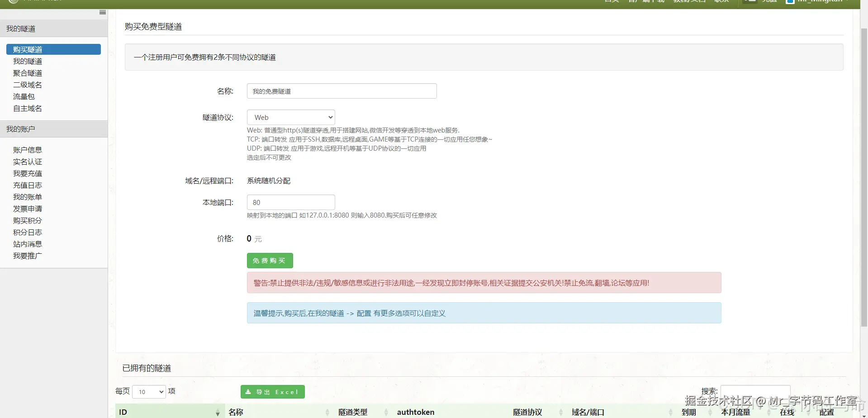
Task: Click the blue 温馨提示 notice text
Action: click(x=350, y=313)
